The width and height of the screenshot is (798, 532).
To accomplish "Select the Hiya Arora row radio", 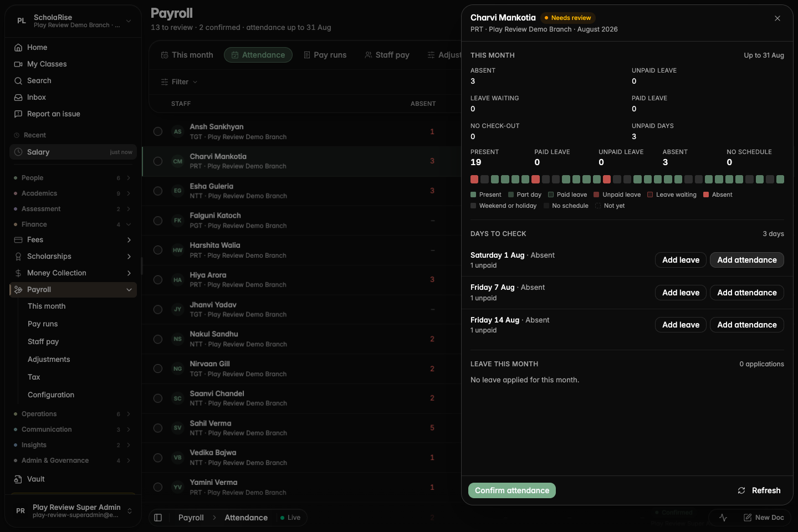I will click(x=158, y=280).
